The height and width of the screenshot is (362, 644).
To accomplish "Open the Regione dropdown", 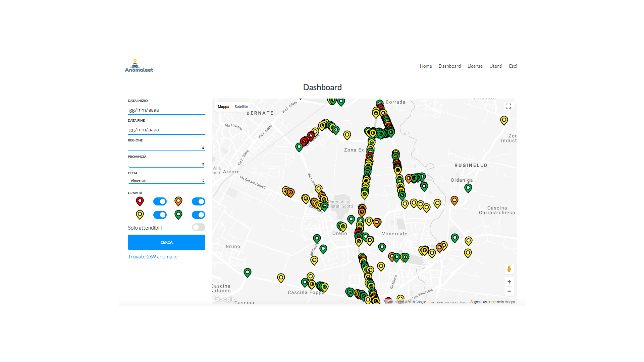I will [x=166, y=148].
